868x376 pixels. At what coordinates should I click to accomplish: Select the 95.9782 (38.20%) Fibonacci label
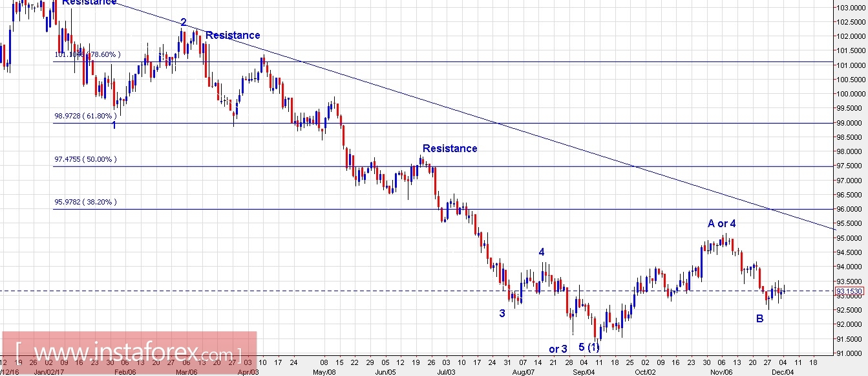pos(86,202)
